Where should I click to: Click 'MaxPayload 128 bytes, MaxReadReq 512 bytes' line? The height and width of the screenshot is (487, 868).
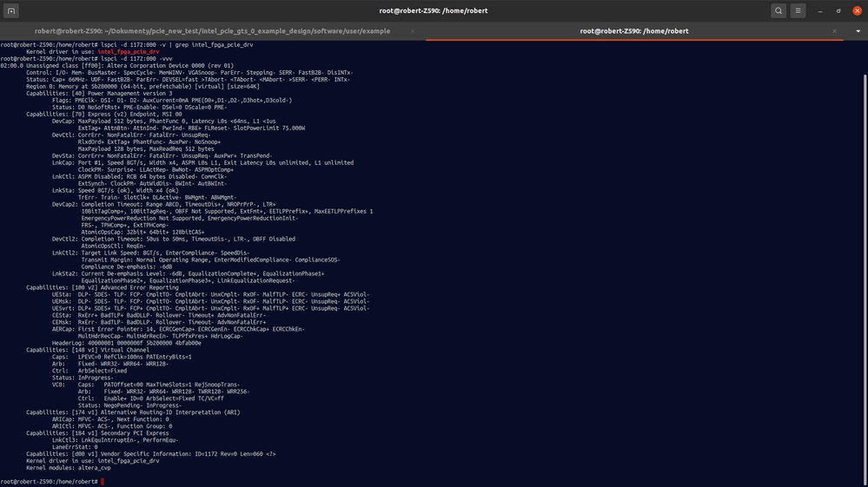coord(146,148)
